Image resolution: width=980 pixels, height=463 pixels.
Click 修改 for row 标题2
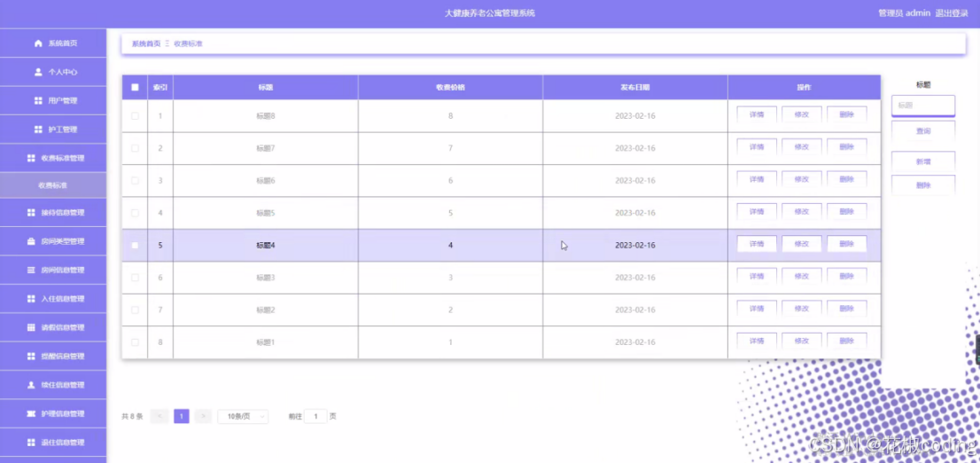[802, 309]
